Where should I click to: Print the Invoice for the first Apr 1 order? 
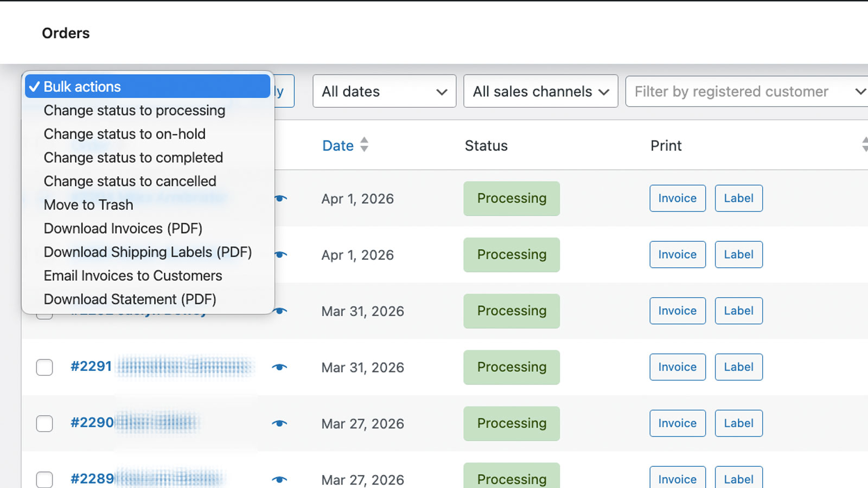click(677, 198)
